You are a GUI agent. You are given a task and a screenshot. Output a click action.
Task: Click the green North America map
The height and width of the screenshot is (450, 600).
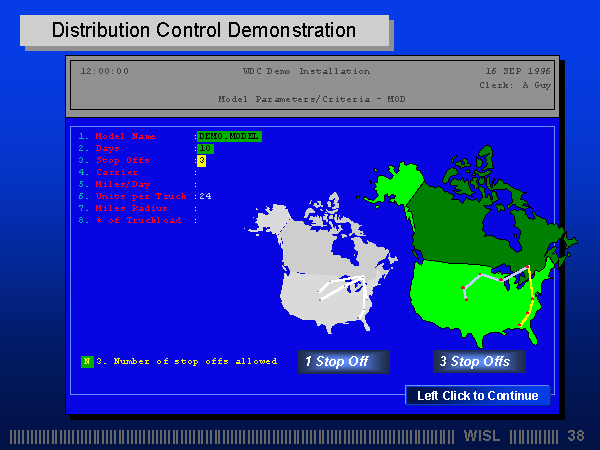(467, 247)
